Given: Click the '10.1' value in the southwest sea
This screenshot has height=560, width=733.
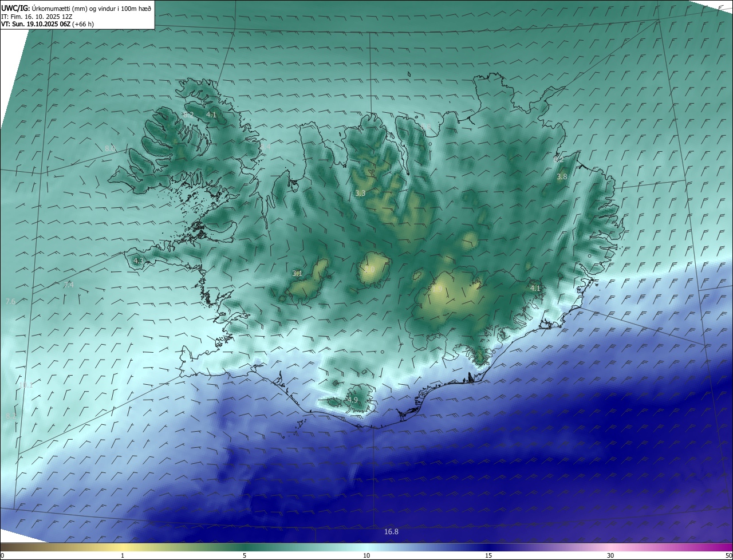Looking at the screenshot, I should click(x=26, y=385).
